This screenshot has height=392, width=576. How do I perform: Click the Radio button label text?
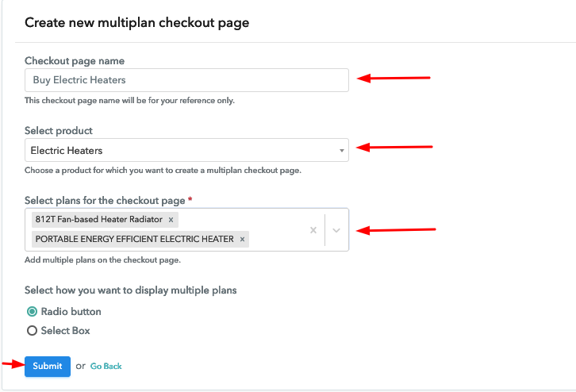click(71, 312)
